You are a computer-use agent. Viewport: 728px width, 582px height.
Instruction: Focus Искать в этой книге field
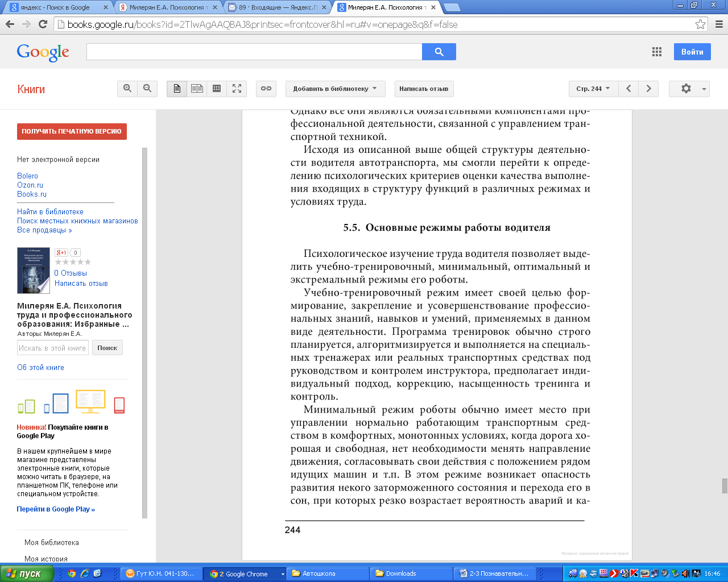pyautogui.click(x=53, y=348)
